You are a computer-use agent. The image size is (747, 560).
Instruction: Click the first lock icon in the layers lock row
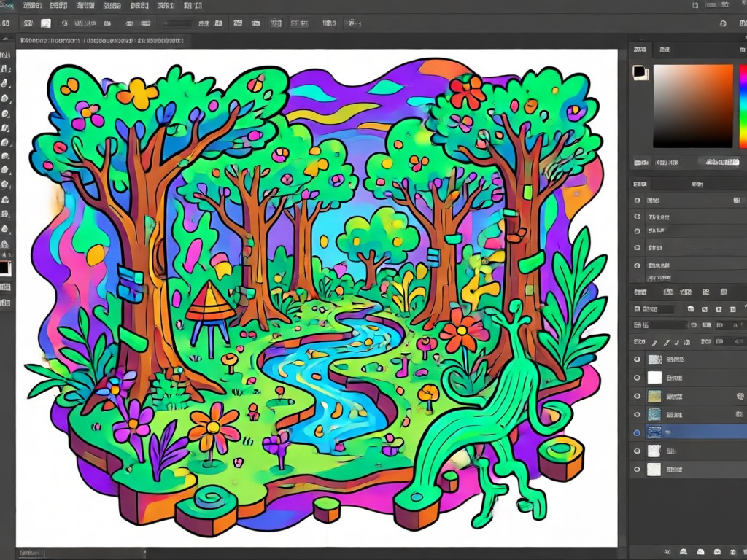click(x=654, y=342)
